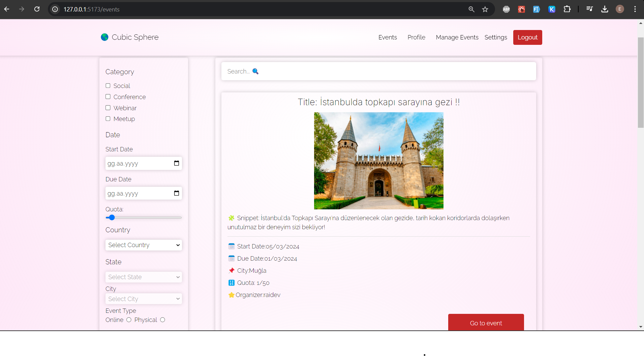Click the calendar icon beside Due Date:01/03/2024
This screenshot has height=356, width=644.
pyautogui.click(x=232, y=259)
